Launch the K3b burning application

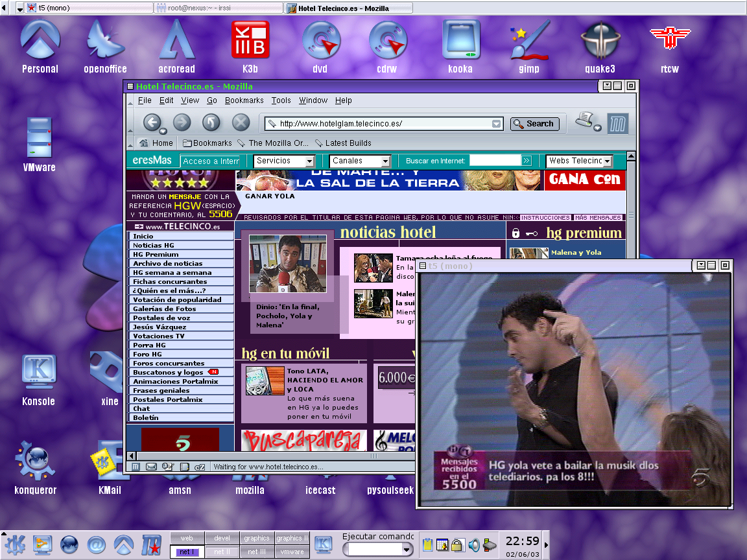[250, 47]
